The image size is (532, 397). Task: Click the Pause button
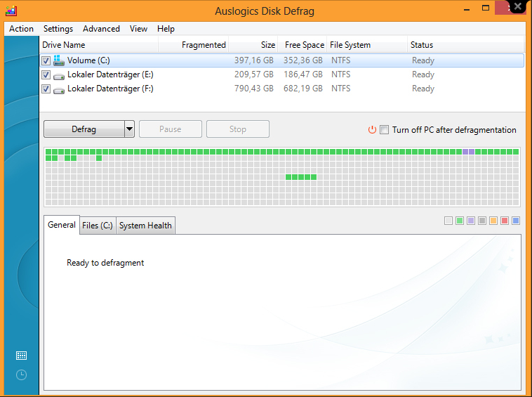171,129
